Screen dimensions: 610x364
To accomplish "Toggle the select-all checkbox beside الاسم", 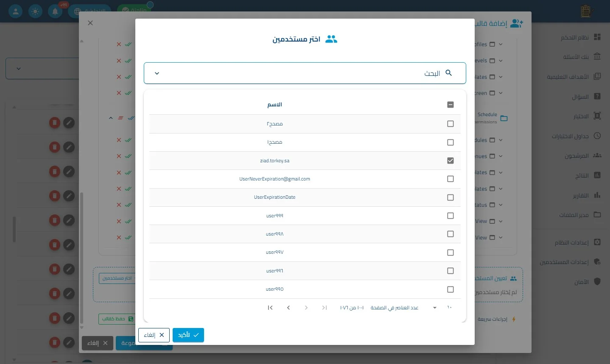I will 451,105.
